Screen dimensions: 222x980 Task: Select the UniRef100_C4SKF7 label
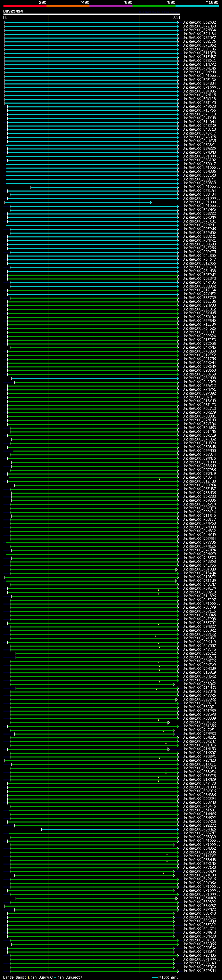point(199,133)
